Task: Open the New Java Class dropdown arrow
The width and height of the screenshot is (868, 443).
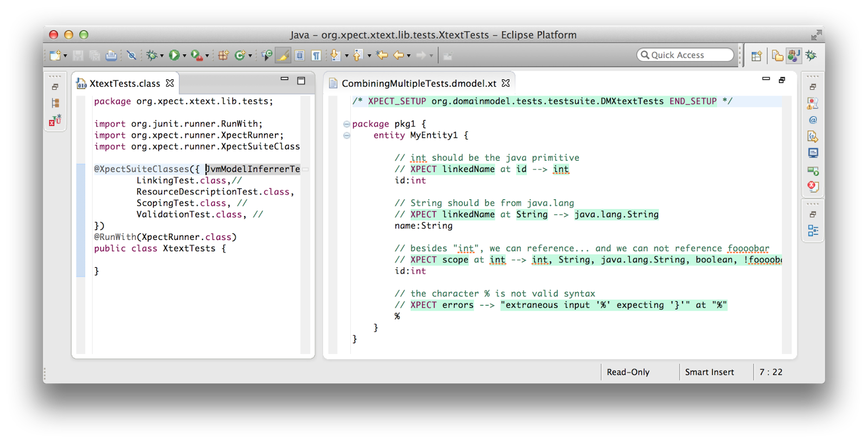Action: [250, 56]
